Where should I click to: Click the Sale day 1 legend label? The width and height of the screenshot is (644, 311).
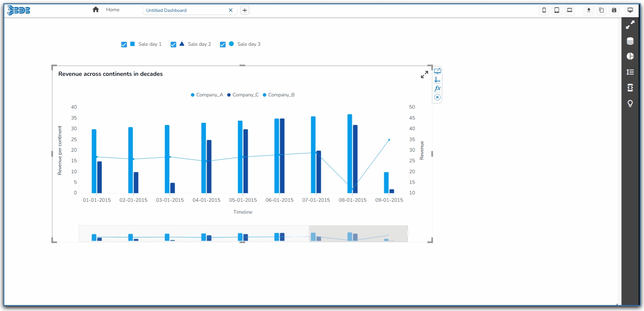pos(150,44)
